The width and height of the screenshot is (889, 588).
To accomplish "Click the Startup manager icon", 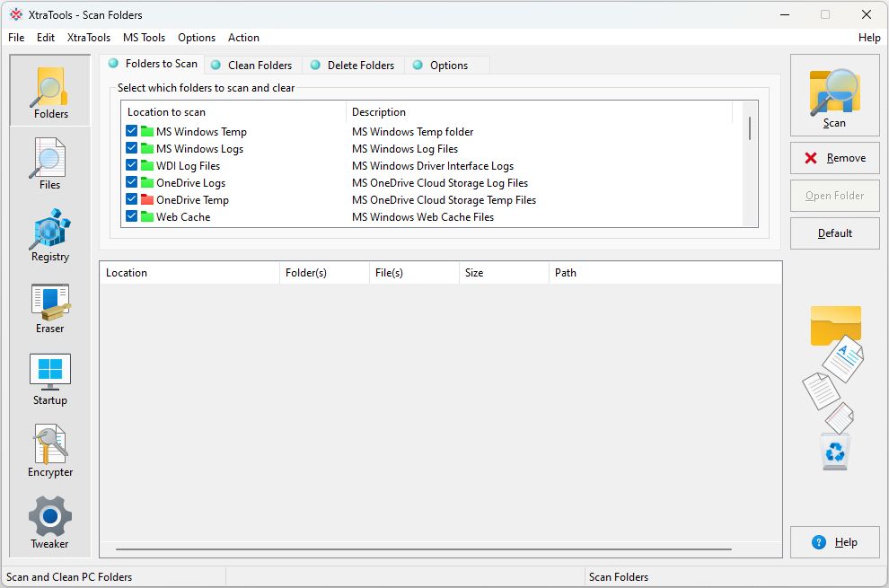I will click(x=49, y=379).
